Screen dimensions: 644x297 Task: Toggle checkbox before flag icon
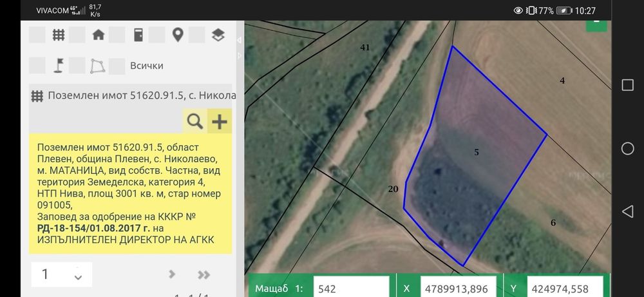pyautogui.click(x=37, y=66)
